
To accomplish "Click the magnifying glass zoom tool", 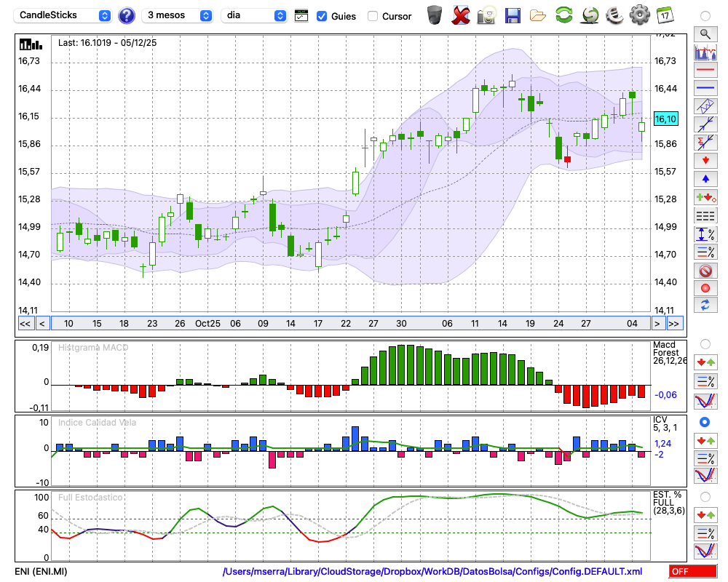I will tap(705, 33).
